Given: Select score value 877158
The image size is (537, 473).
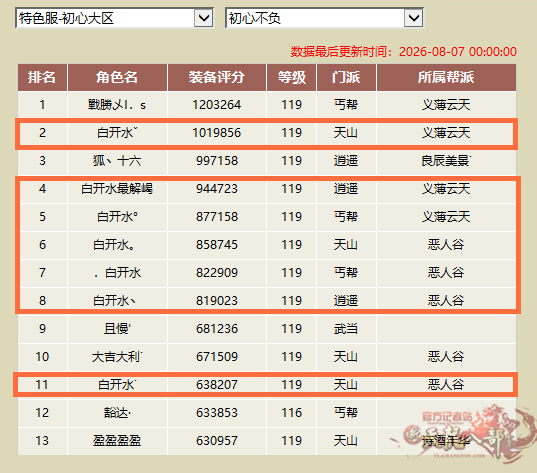Looking at the screenshot, I should tap(217, 217).
